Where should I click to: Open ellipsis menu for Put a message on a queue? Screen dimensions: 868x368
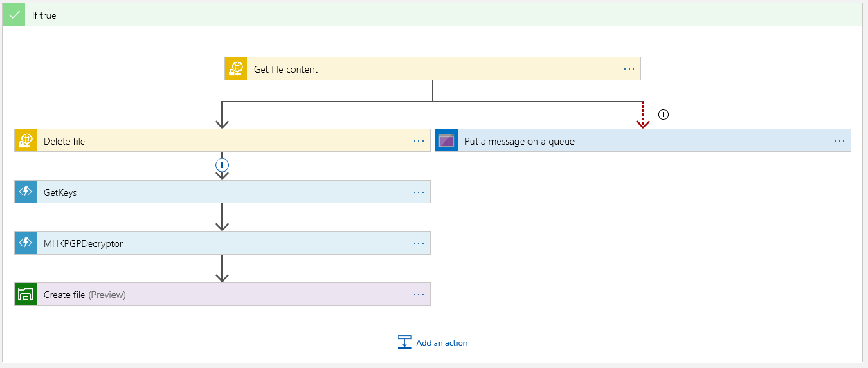pyautogui.click(x=839, y=141)
